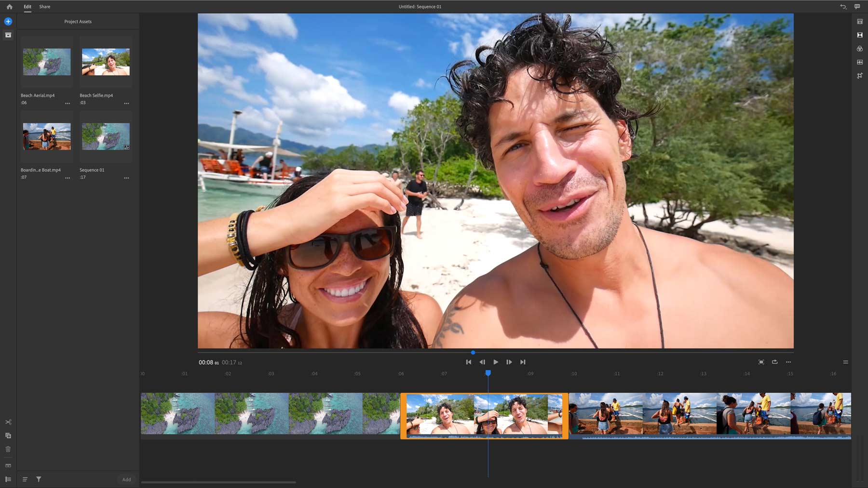This screenshot has height=488, width=868.
Task: Click the blue Add Media plus icon
Action: point(8,21)
